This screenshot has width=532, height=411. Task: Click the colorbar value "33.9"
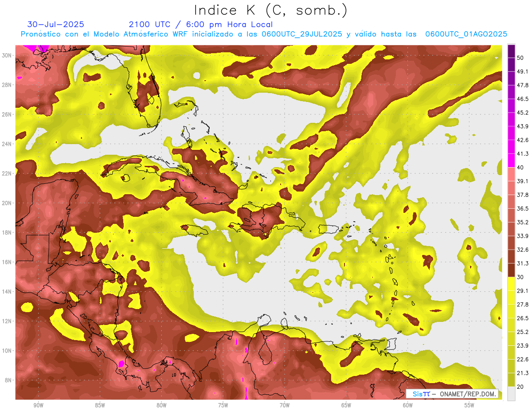pyautogui.click(x=522, y=236)
